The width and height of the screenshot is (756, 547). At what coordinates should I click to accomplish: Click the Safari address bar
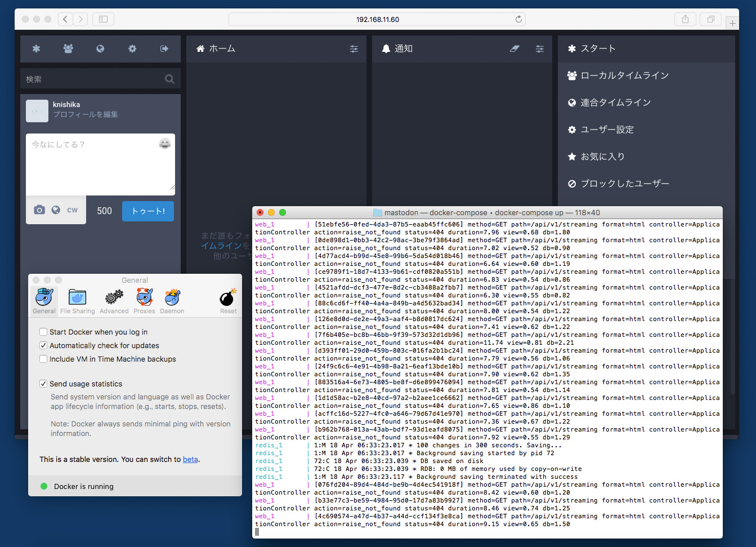377,19
